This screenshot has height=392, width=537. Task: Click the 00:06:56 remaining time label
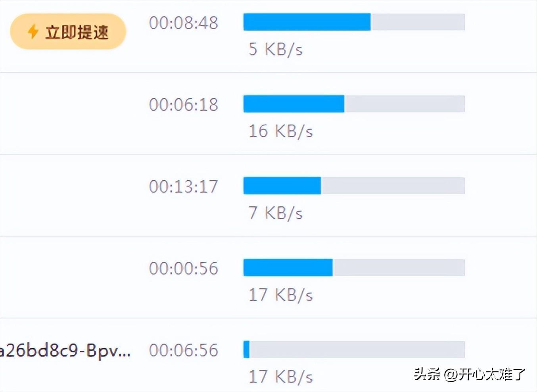tap(184, 350)
